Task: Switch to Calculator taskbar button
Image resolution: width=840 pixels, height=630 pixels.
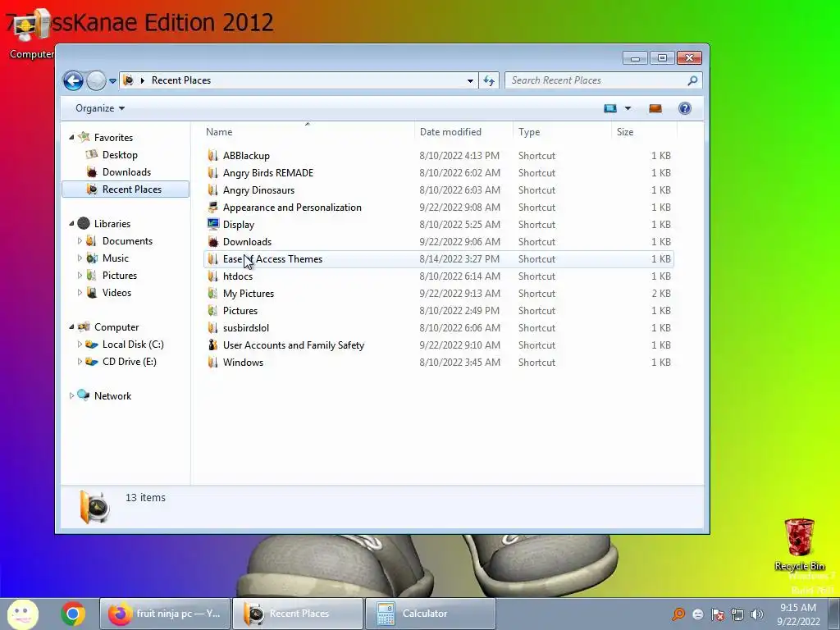Action: pyautogui.click(x=430, y=614)
